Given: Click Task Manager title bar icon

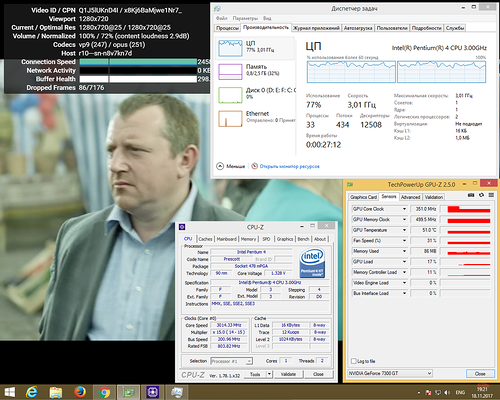Looking at the screenshot, I should (x=217, y=9).
